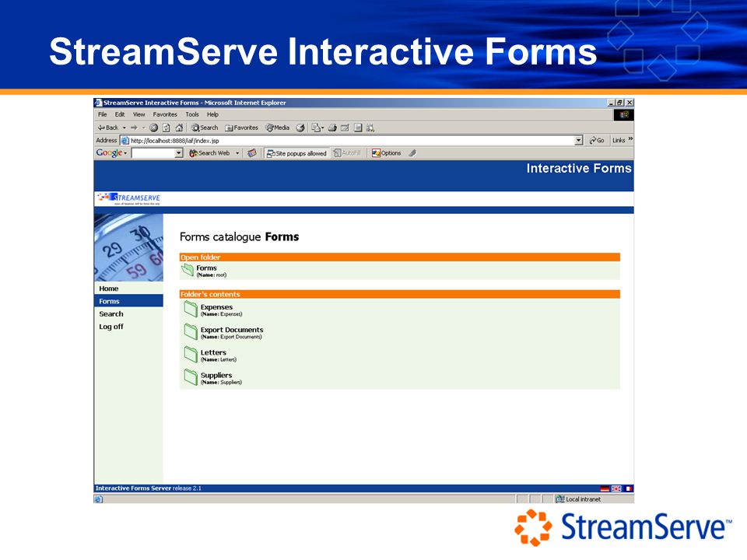Click the Log off link
Image resolution: width=747 pixels, height=560 pixels.
pyautogui.click(x=111, y=327)
